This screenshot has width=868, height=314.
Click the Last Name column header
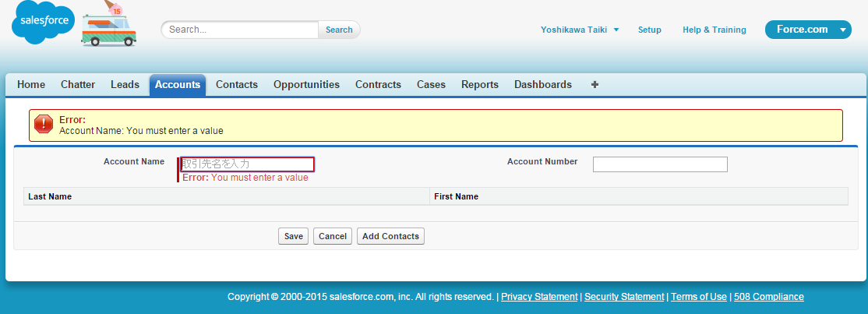coord(227,196)
